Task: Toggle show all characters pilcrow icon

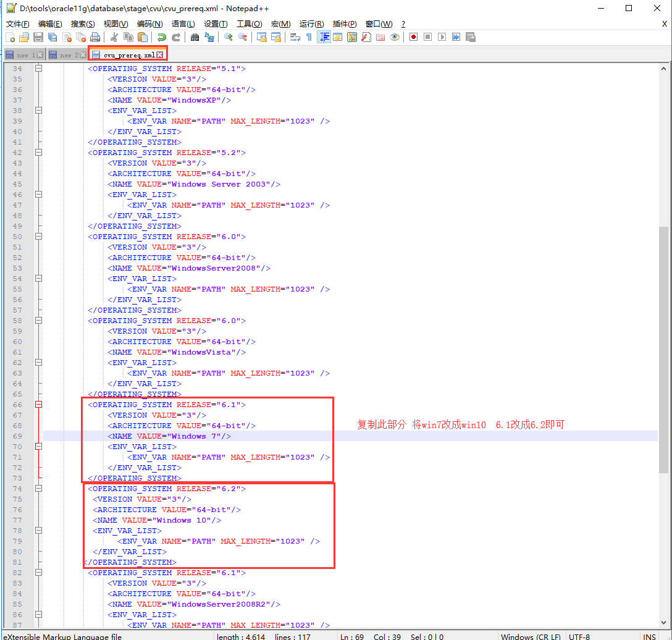Action: pos(309,37)
